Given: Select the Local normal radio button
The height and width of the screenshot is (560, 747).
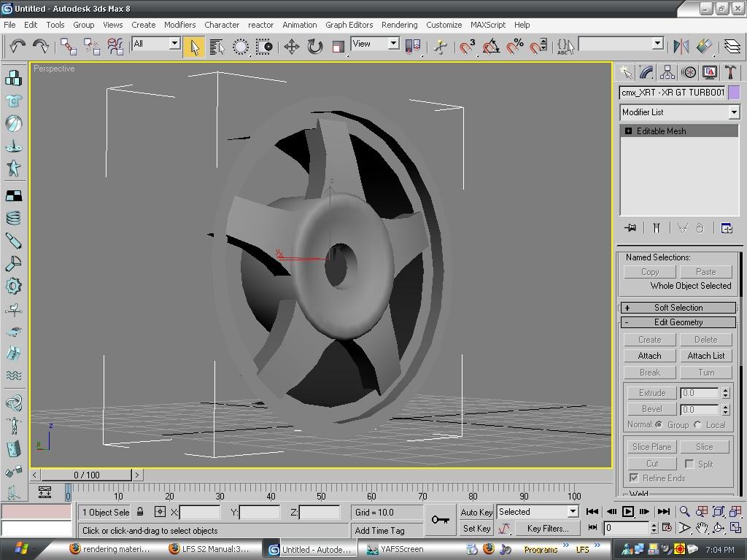Looking at the screenshot, I should click(x=698, y=424).
